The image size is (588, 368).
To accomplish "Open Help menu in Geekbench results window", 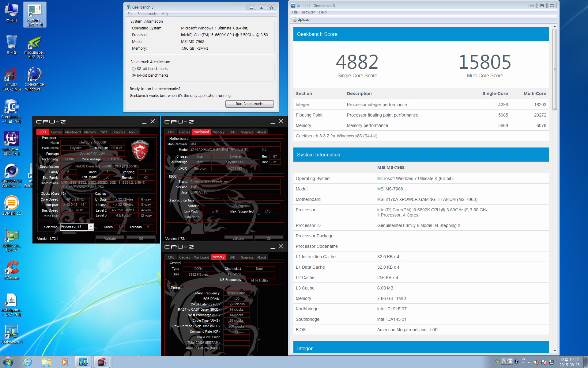I will point(323,12).
